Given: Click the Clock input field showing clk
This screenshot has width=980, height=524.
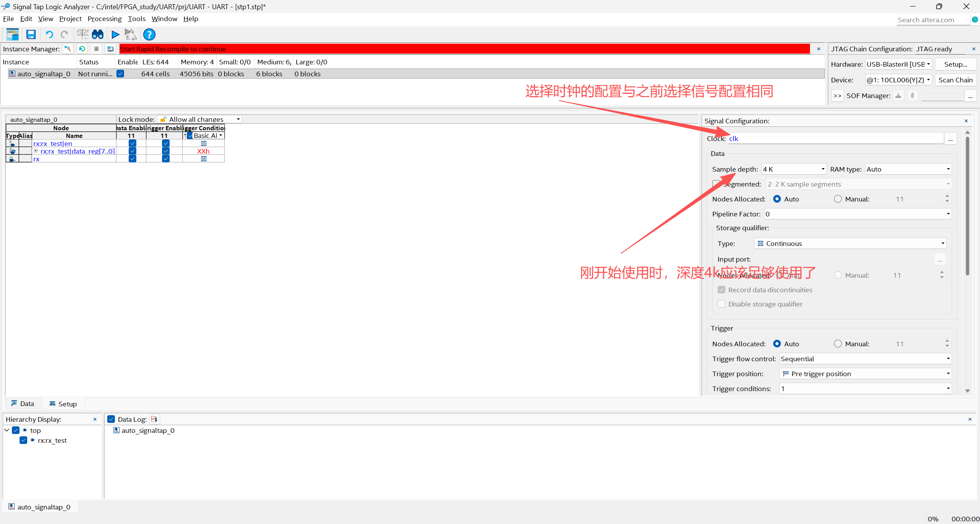Looking at the screenshot, I should pyautogui.click(x=836, y=139).
